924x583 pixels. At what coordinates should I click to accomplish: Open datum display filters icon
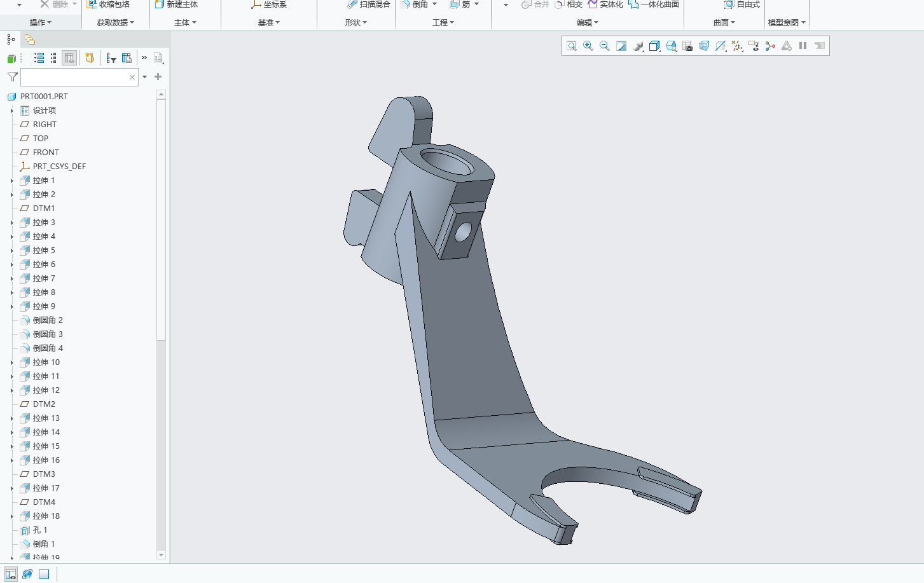737,46
